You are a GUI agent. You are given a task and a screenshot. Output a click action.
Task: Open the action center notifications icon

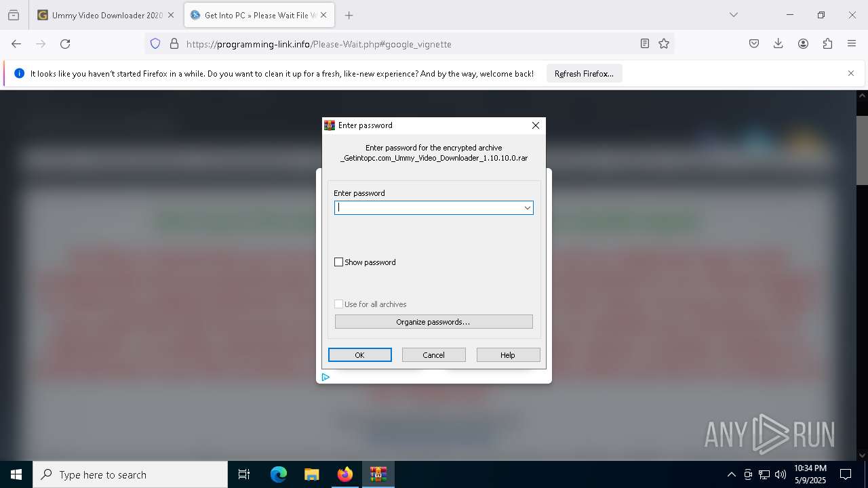point(846,474)
